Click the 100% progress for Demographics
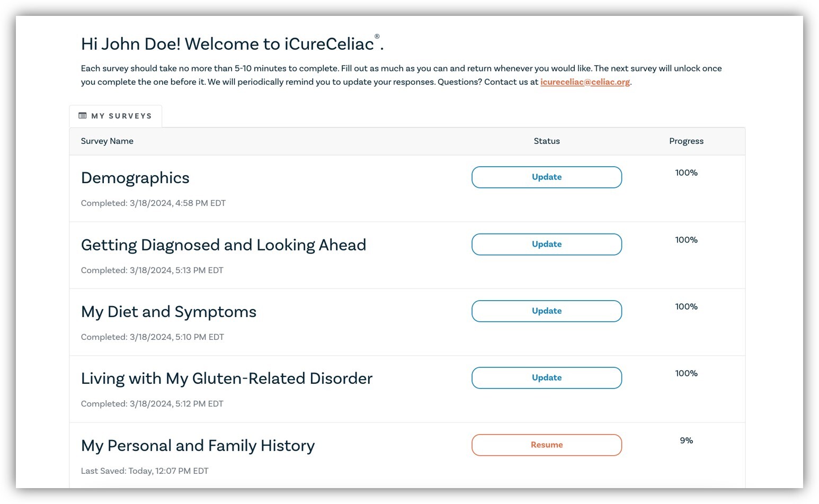This screenshot has height=504, width=819. coord(686,173)
